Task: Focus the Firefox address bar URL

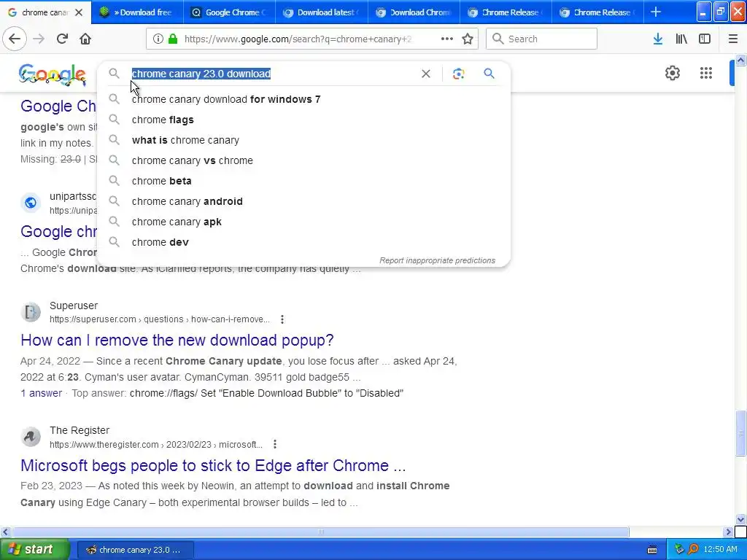Action: click(298, 39)
